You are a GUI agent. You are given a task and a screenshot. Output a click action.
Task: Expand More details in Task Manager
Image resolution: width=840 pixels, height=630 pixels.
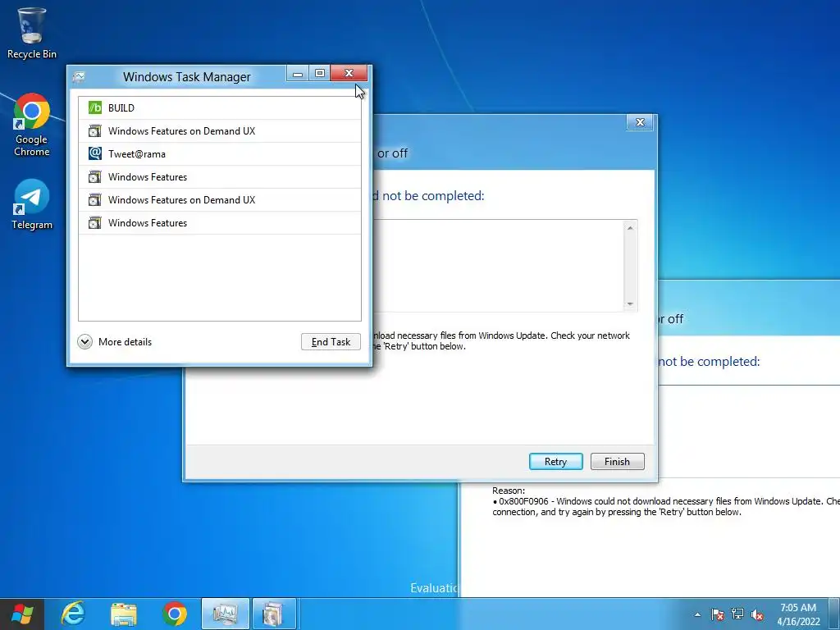pos(115,342)
